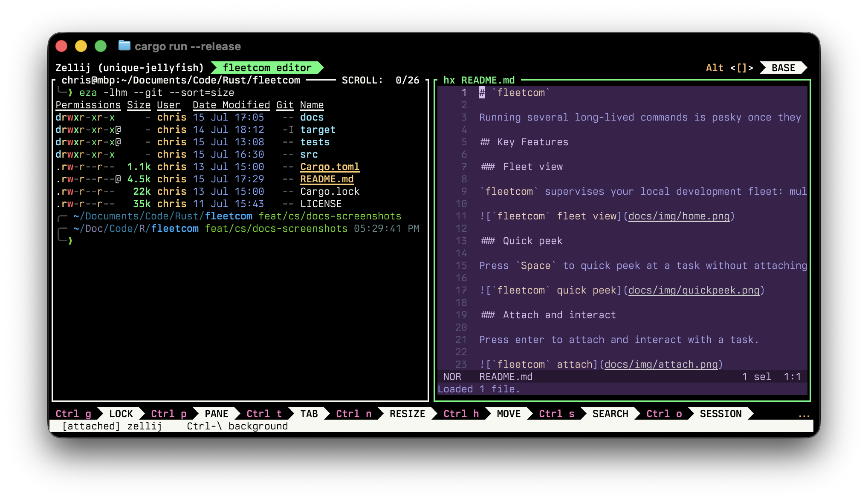
Task: Click the NOR mode indicator in Helix
Action: tap(452, 377)
